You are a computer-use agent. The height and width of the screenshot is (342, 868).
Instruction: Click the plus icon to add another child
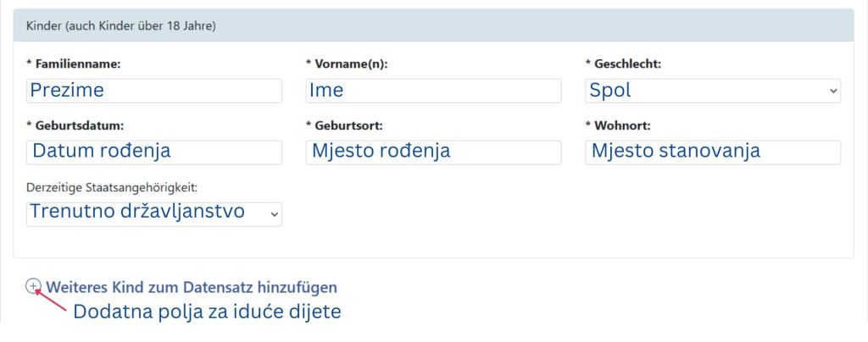click(x=34, y=287)
